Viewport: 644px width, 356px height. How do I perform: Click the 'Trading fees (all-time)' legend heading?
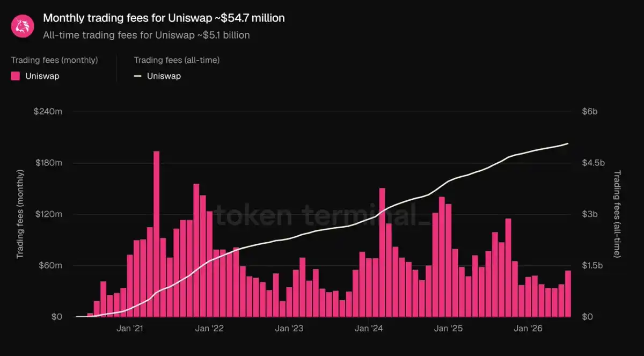[x=177, y=60]
